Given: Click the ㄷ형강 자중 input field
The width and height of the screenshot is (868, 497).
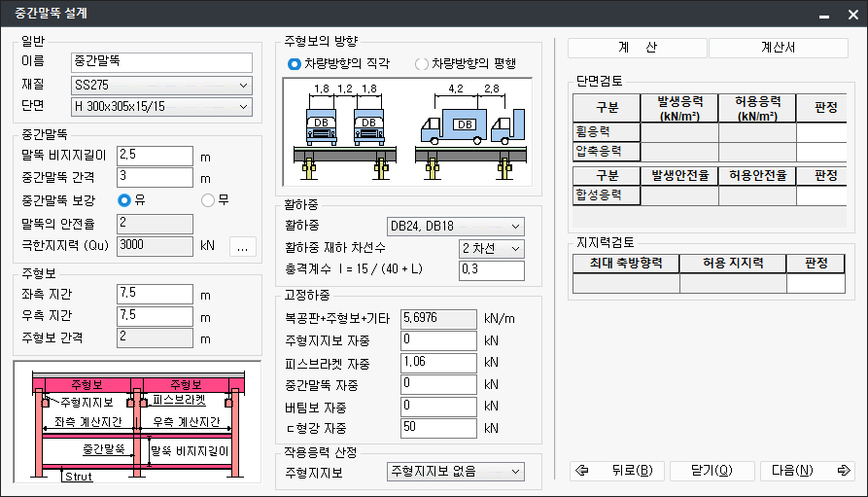Looking at the screenshot, I should pos(438,428).
